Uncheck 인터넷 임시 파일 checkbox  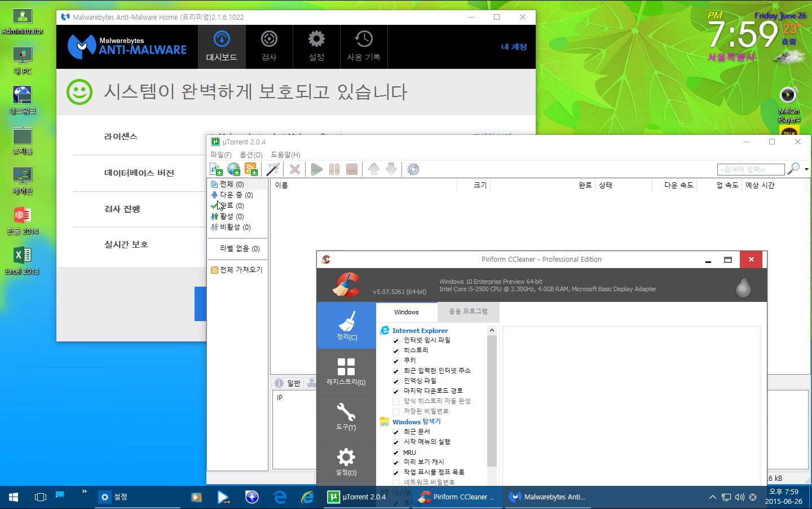396,341
